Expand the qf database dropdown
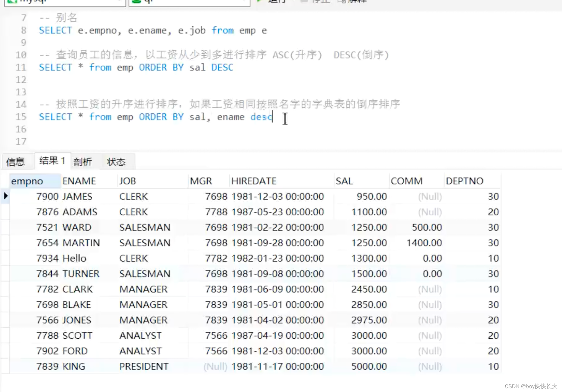The height and width of the screenshot is (392, 562). tap(244, 1)
